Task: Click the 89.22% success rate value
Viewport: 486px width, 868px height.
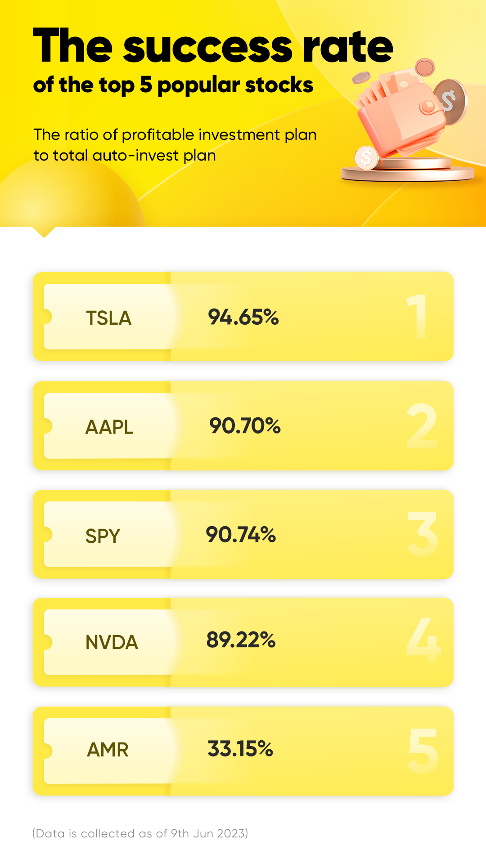Action: click(241, 640)
